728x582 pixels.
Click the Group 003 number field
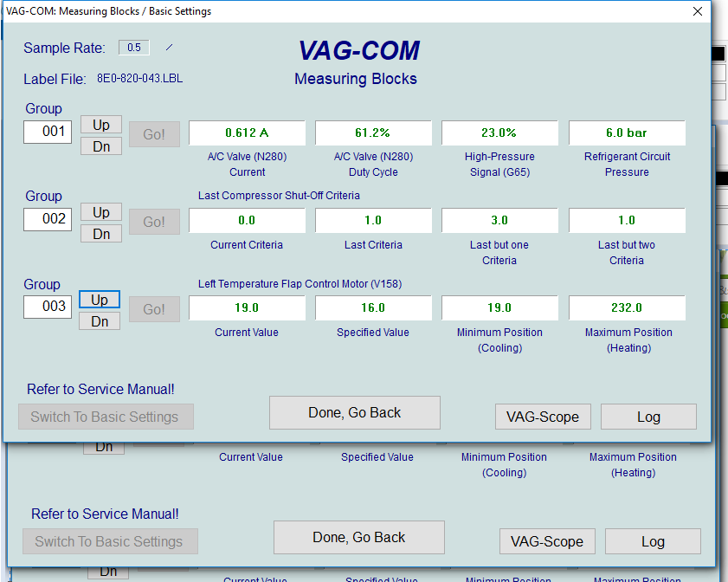(x=48, y=307)
